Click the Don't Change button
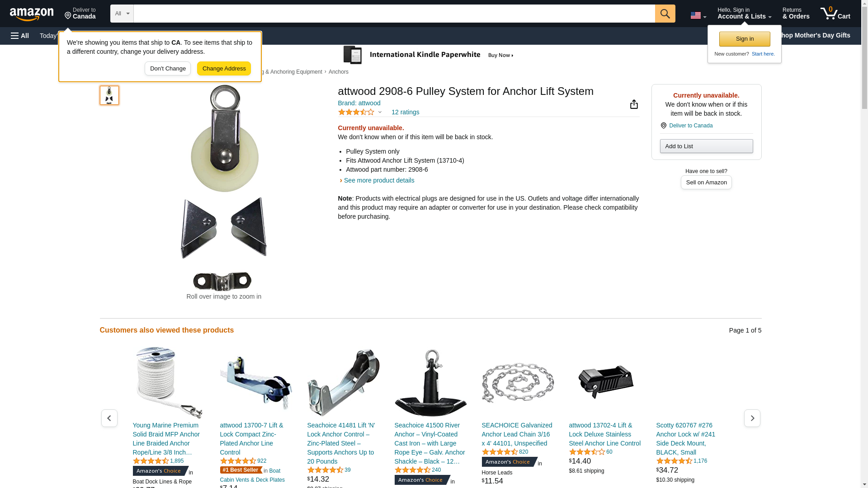The height and width of the screenshot is (488, 868). pos(168,69)
